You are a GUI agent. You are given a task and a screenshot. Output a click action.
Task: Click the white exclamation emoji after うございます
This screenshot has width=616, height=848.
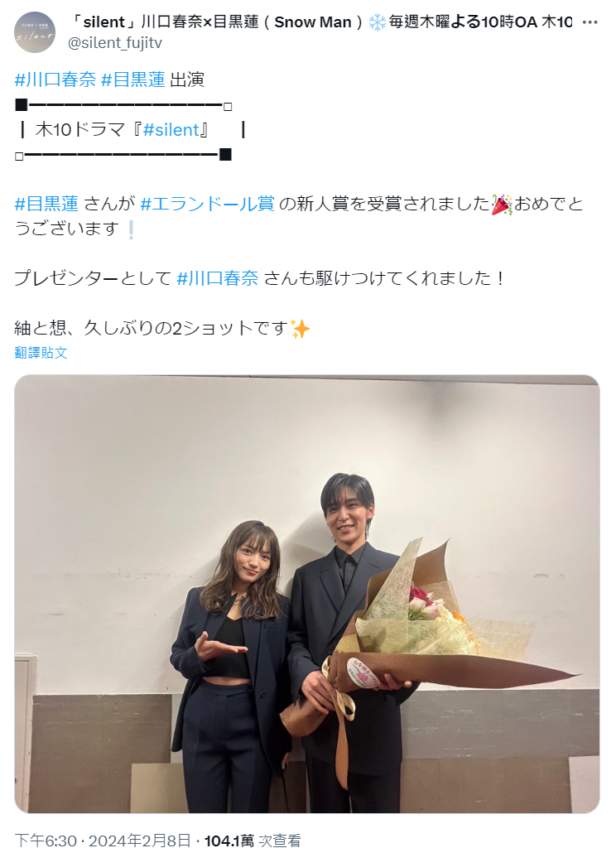click(x=130, y=229)
